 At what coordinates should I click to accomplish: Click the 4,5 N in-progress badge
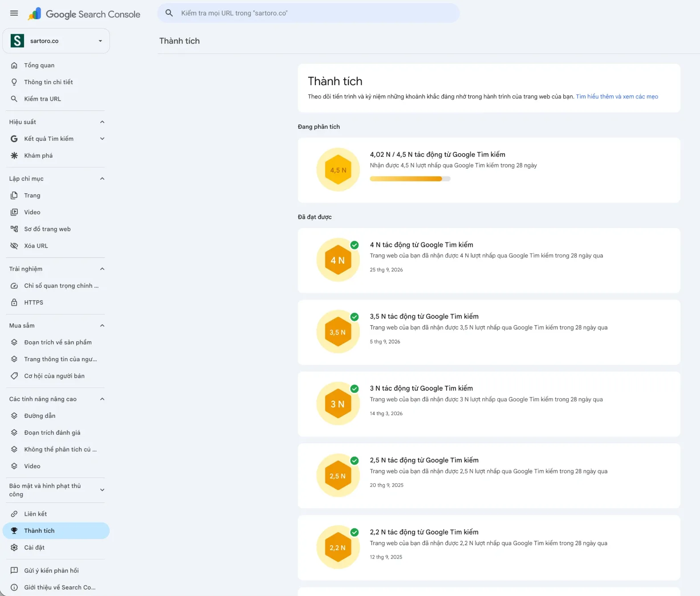[x=338, y=170]
